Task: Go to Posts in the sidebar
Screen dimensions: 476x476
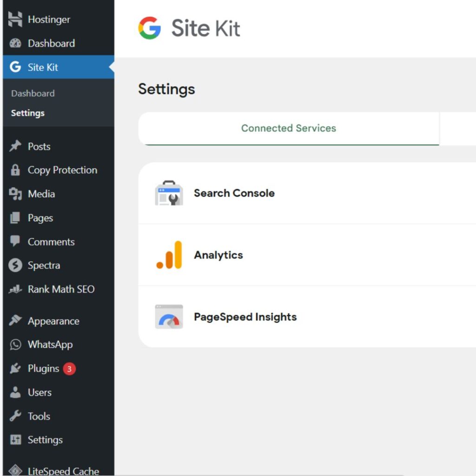Action: click(x=59, y=146)
